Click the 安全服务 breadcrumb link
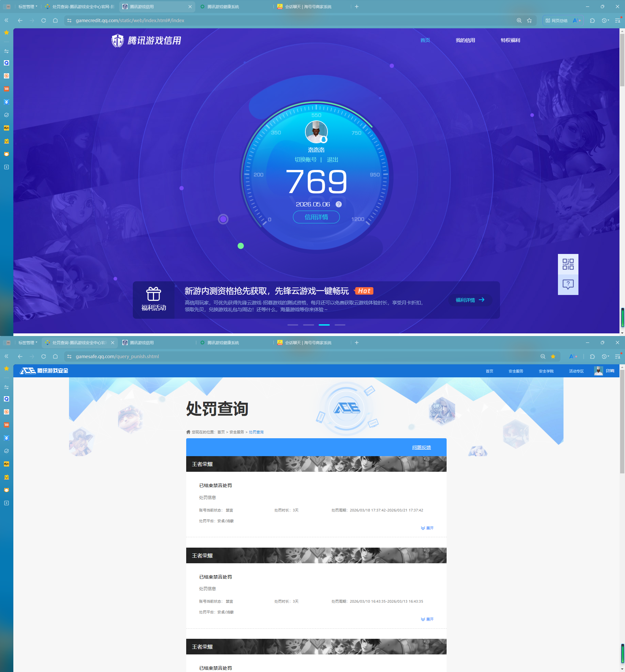This screenshot has width=625, height=672. point(237,432)
